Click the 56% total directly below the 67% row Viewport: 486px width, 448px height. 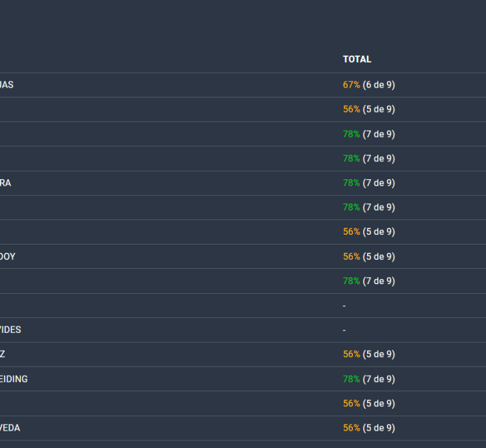point(351,109)
